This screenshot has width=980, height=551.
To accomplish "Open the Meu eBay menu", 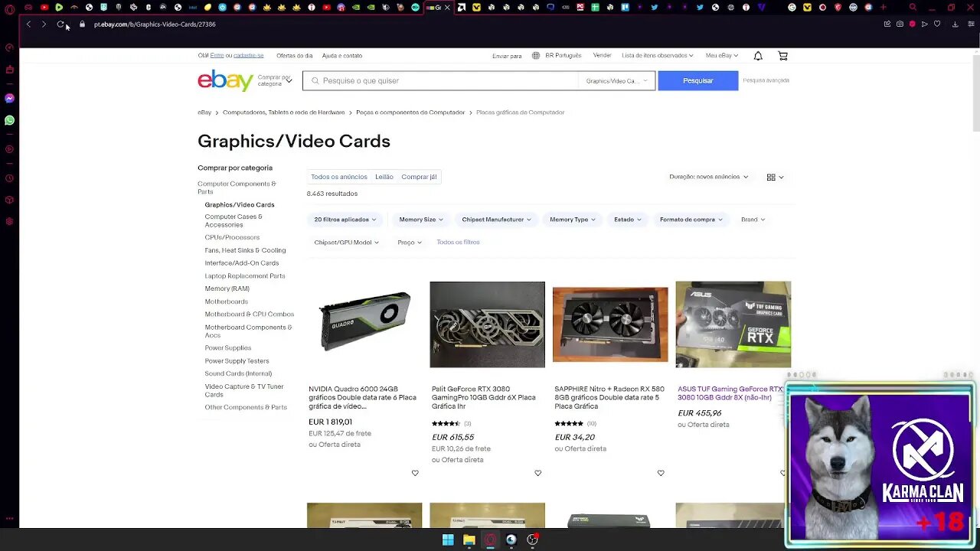I will pyautogui.click(x=722, y=56).
